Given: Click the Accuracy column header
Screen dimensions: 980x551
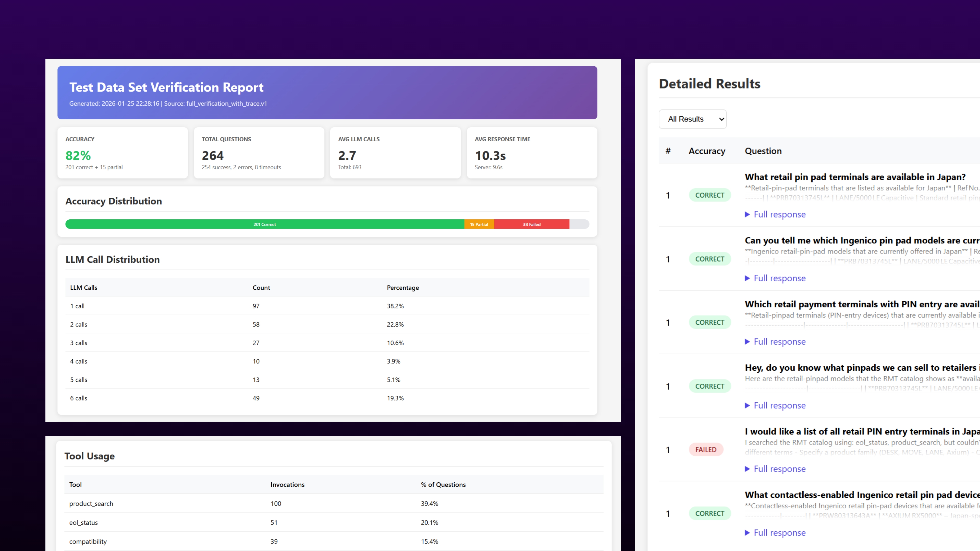Looking at the screenshot, I should (x=706, y=151).
